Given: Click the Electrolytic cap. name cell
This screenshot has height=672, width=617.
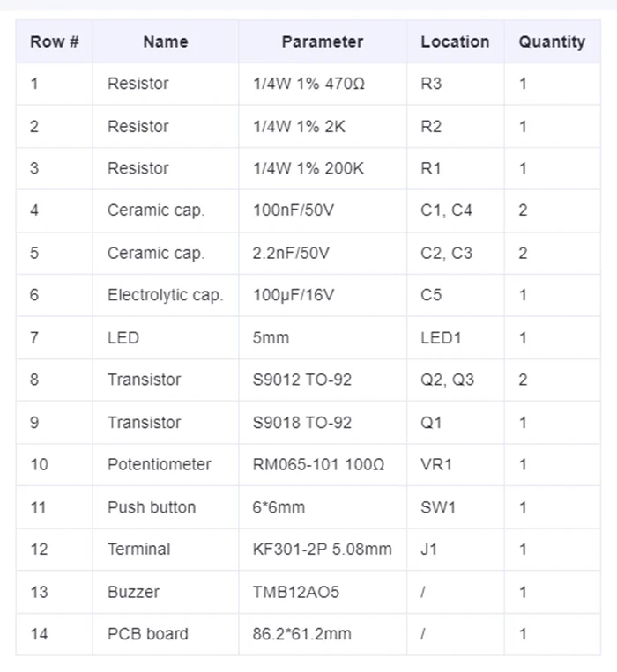Looking at the screenshot, I should (x=165, y=295).
